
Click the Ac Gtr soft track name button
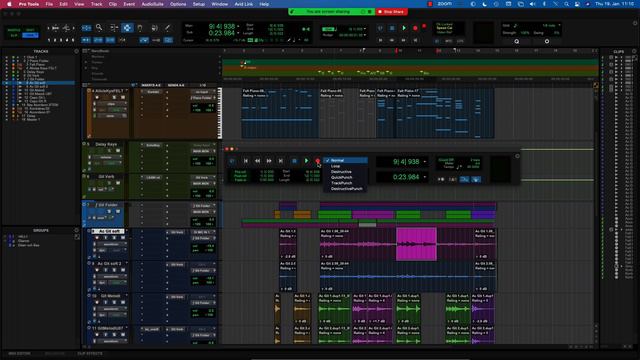point(109,231)
